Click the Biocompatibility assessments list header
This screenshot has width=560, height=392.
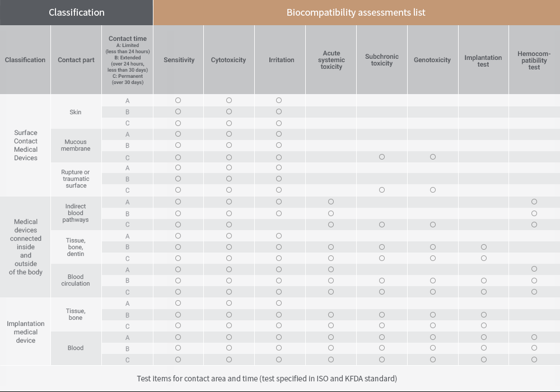(x=356, y=12)
